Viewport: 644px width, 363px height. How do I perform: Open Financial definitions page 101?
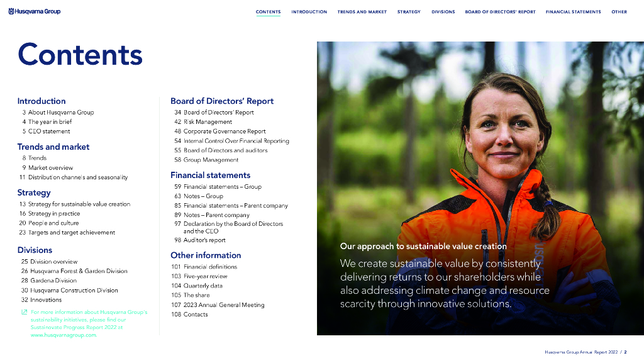[204, 267]
